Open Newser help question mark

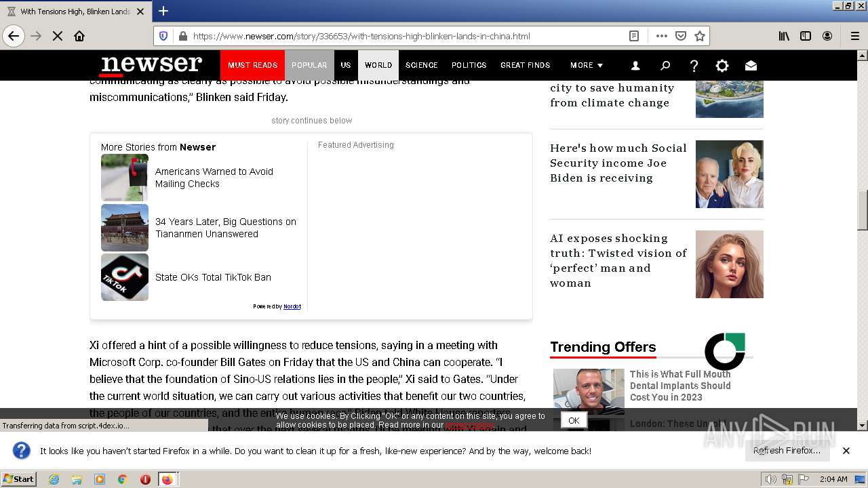694,66
